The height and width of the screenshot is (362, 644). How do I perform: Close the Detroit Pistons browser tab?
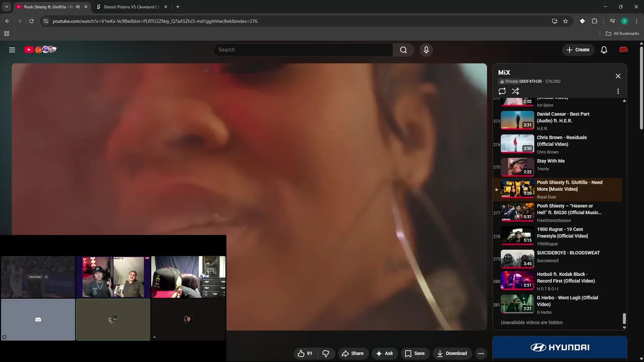click(x=166, y=7)
